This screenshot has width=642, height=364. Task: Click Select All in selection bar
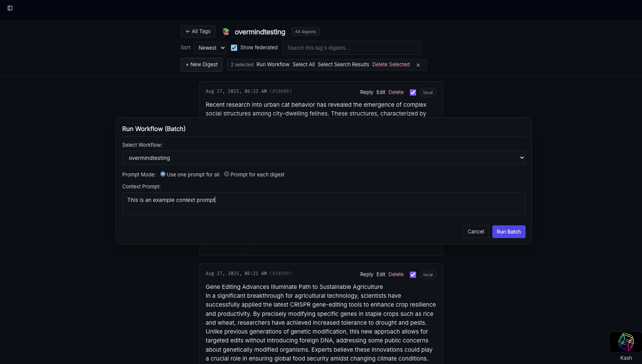tap(303, 65)
